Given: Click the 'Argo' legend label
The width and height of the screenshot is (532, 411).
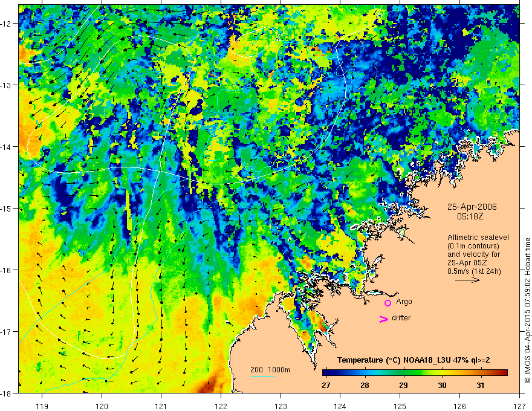Looking at the screenshot, I should (x=404, y=302).
